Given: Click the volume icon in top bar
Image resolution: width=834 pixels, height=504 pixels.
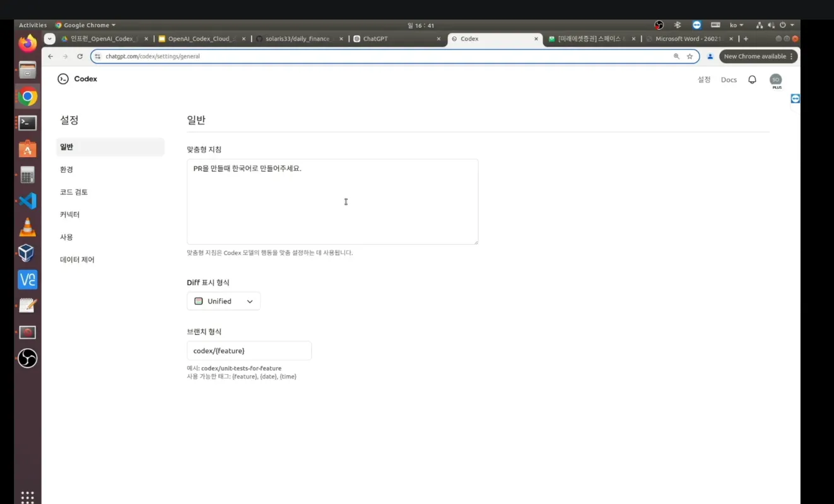Looking at the screenshot, I should pos(771,25).
